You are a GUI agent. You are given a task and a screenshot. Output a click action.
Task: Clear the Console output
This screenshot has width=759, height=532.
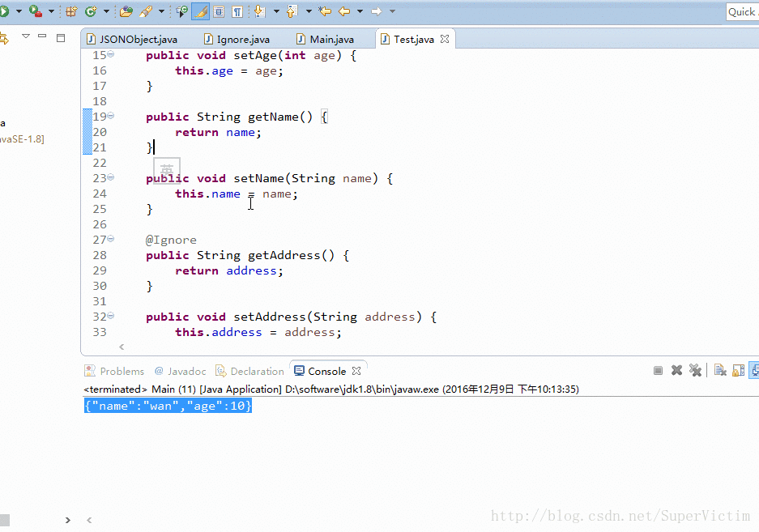pos(720,370)
